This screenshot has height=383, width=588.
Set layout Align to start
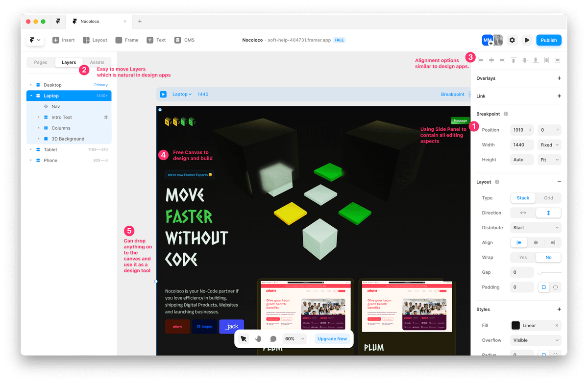pos(519,242)
